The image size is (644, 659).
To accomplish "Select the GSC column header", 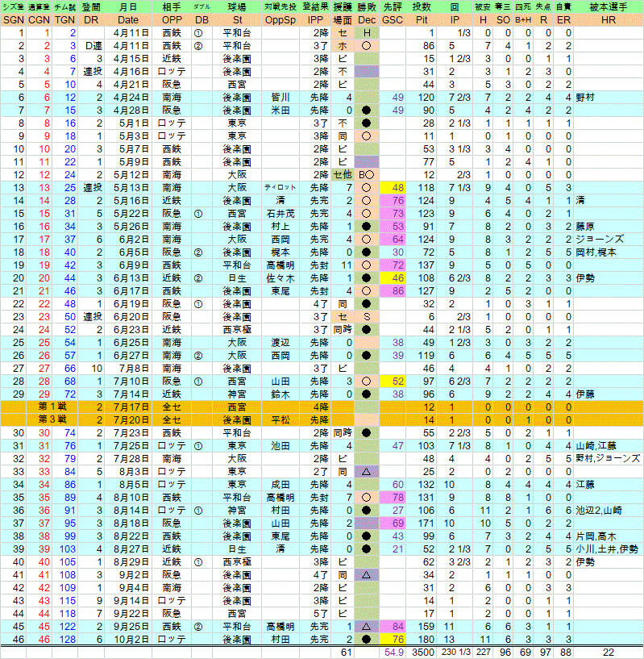I will pos(393,20).
